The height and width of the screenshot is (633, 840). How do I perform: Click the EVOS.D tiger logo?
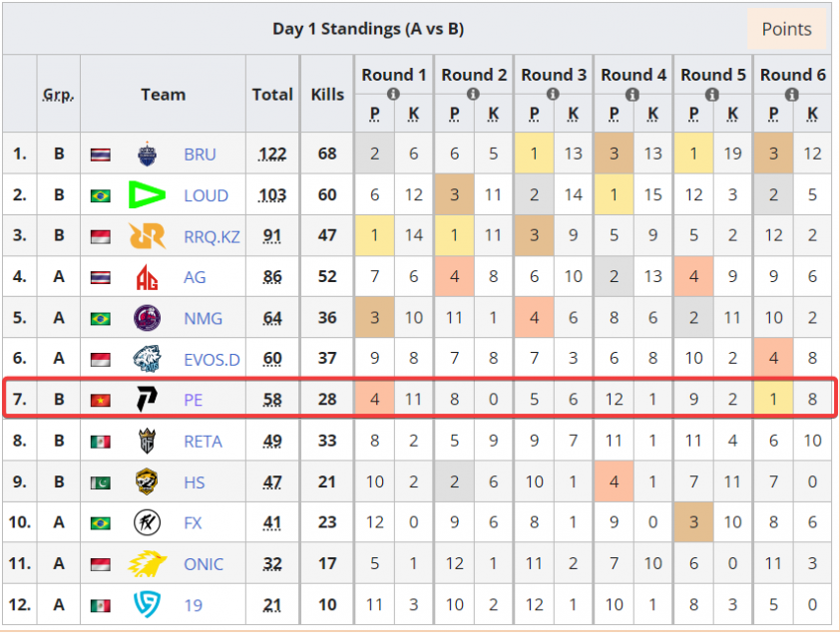coord(147,359)
